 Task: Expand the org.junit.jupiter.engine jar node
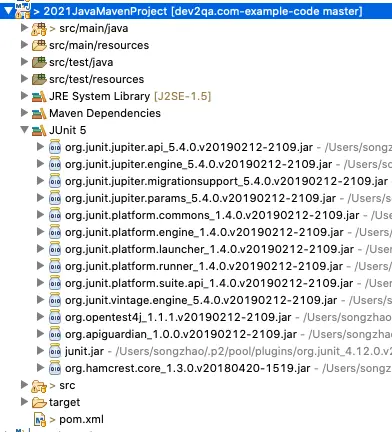coord(40,163)
